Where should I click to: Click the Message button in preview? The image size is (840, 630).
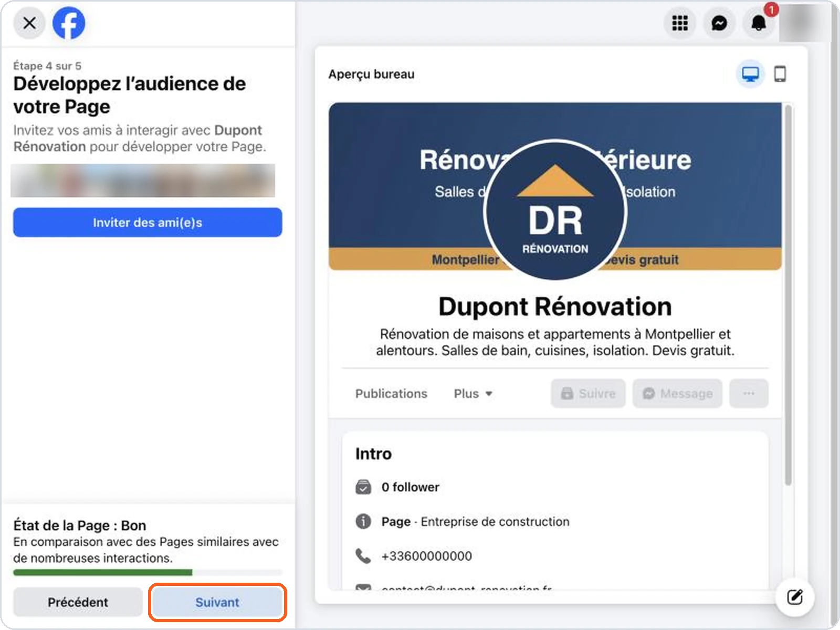(x=677, y=394)
